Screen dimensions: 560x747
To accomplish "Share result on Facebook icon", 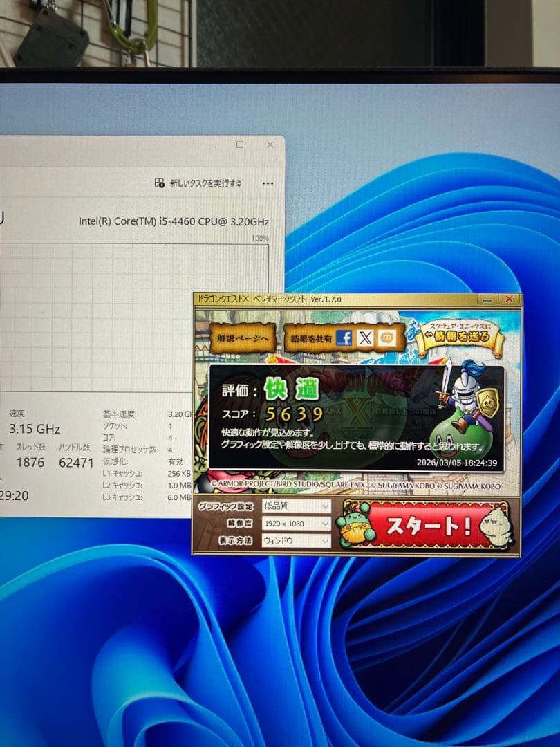I will pyautogui.click(x=344, y=338).
